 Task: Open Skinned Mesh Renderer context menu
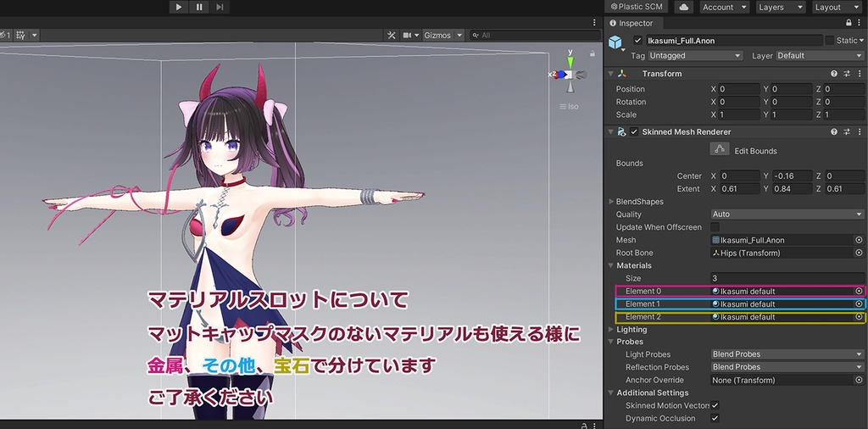[860, 131]
